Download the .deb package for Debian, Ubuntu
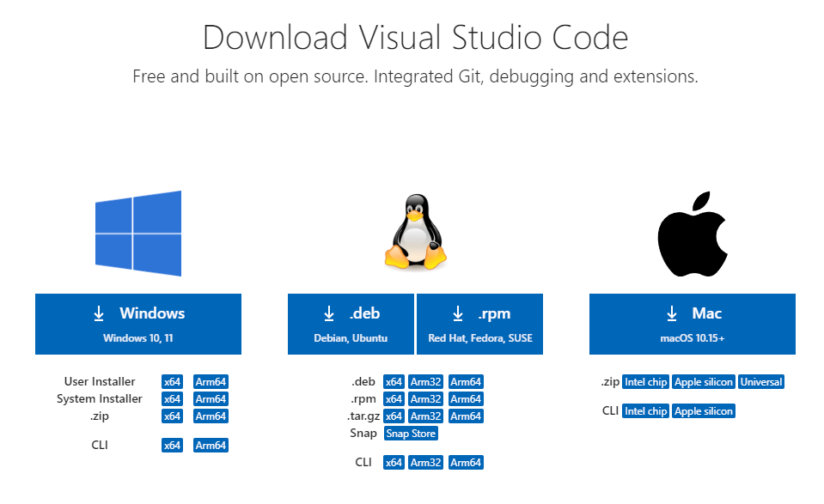 click(351, 324)
